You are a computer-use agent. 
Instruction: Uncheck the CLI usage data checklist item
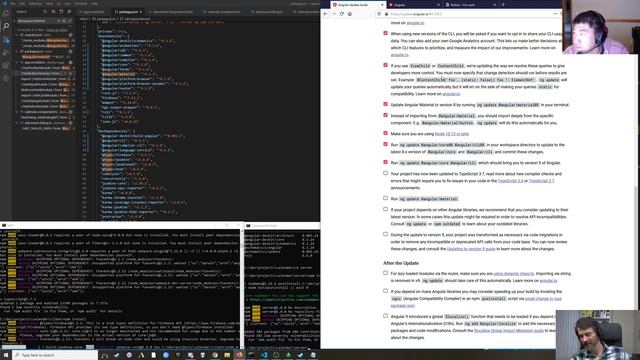pos(385,33)
